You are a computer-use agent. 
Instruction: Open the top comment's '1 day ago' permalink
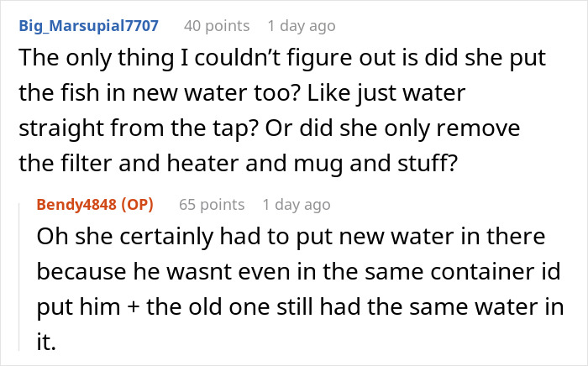(x=302, y=26)
